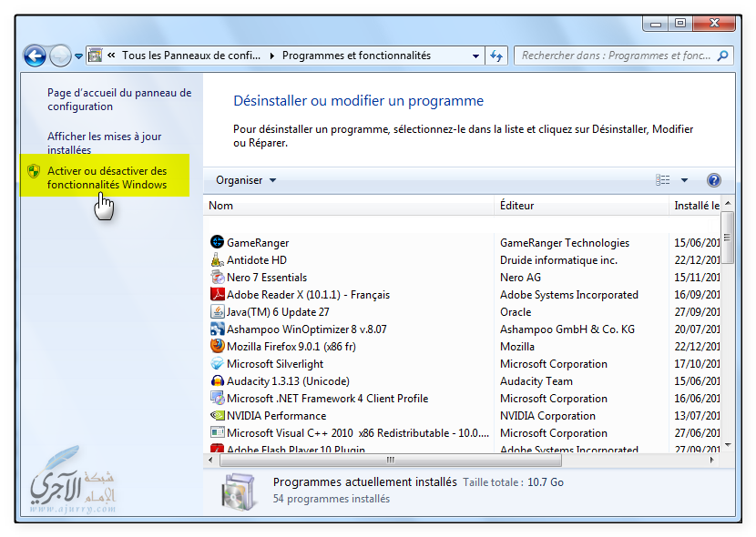Click the search box Rechercher dans Programmes
This screenshot has width=756, height=537.
coord(616,56)
